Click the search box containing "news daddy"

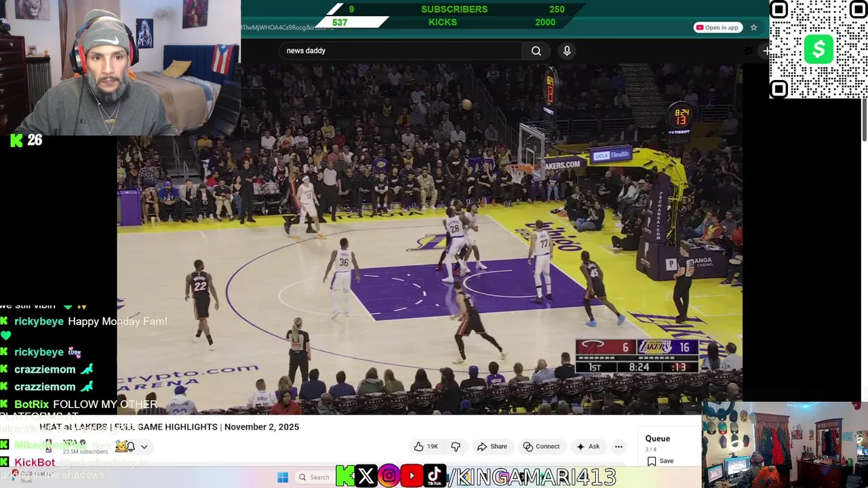point(401,51)
